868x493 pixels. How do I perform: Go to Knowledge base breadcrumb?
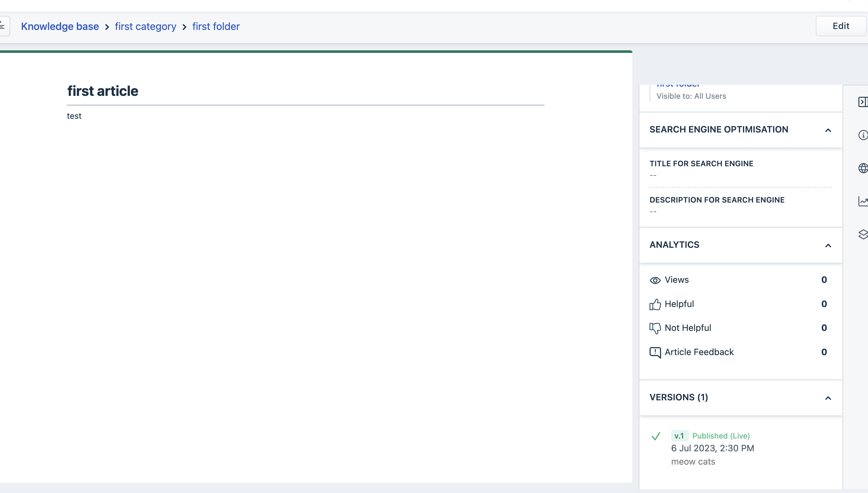(x=60, y=26)
